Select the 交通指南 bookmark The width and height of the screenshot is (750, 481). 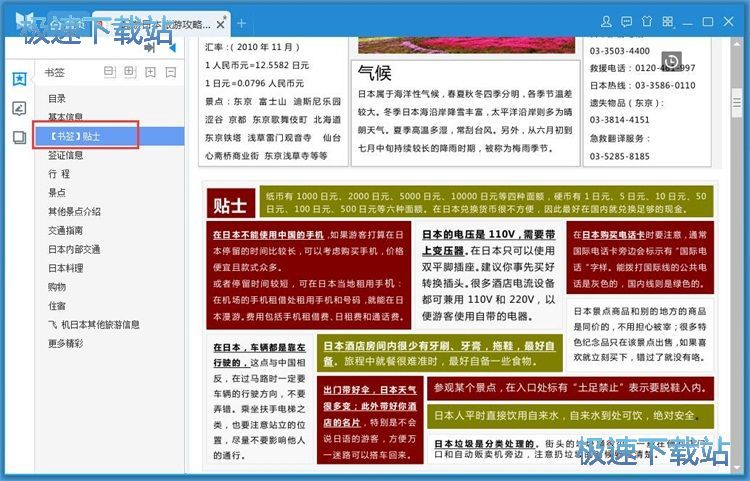(66, 230)
